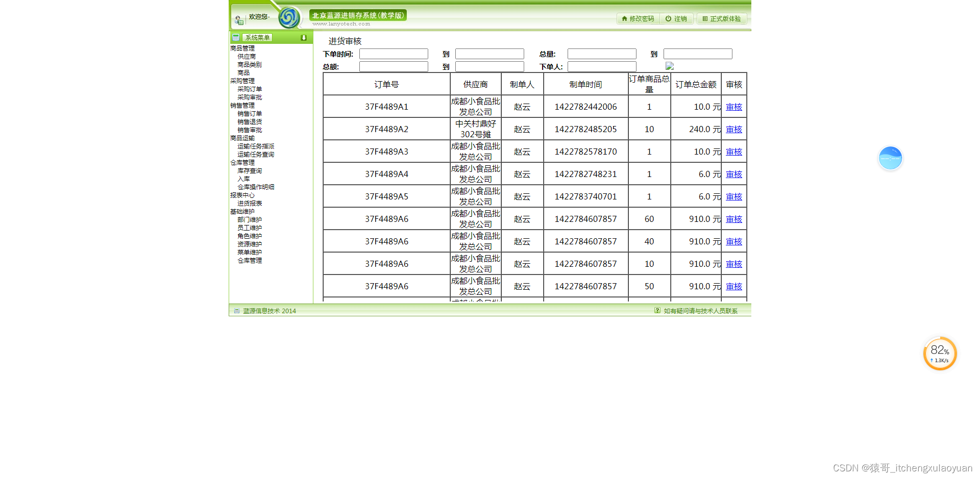Click the 注销 logout button
The image size is (980, 478).
click(x=676, y=19)
